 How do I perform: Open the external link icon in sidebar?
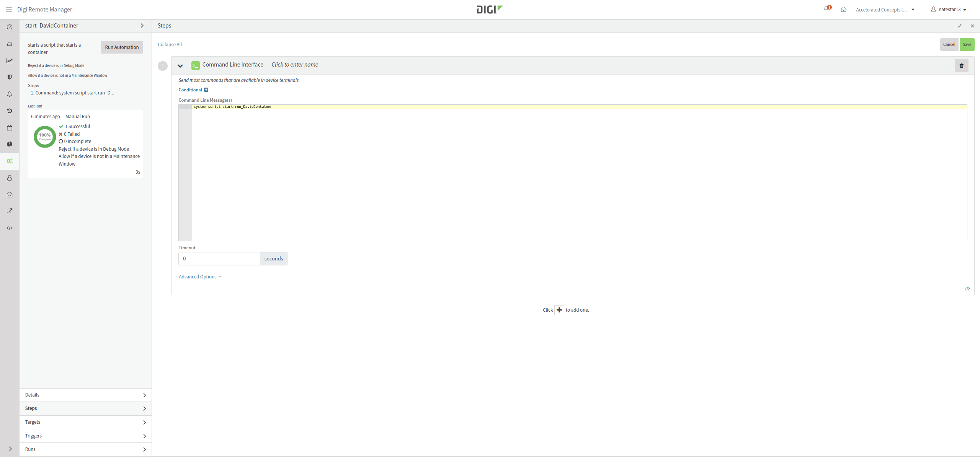(x=10, y=211)
